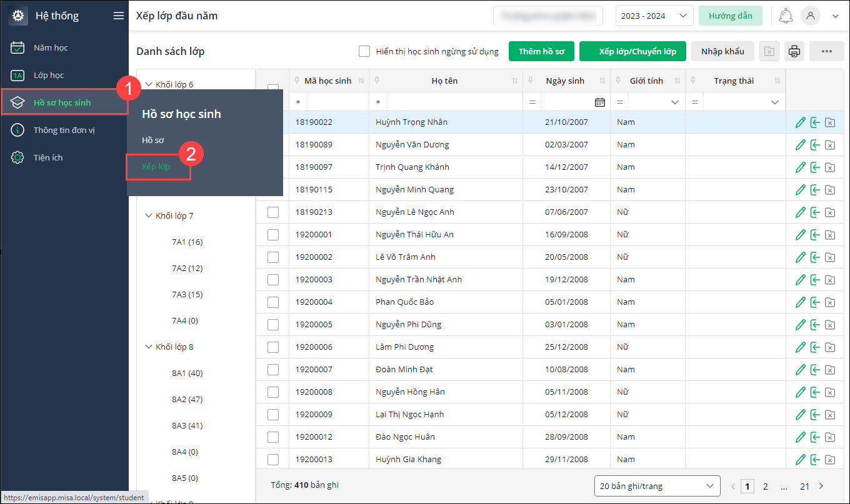Select checkbox for Phan Quốc Bảo

(273, 302)
